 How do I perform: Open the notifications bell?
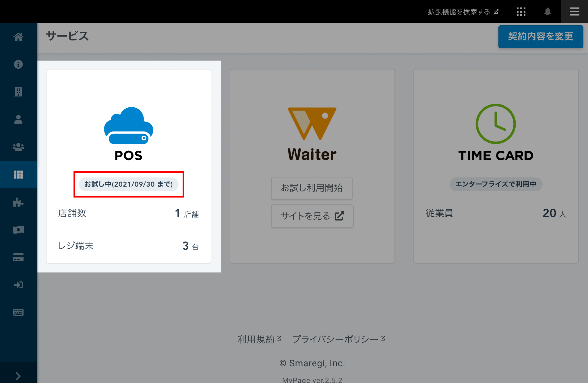click(x=548, y=11)
